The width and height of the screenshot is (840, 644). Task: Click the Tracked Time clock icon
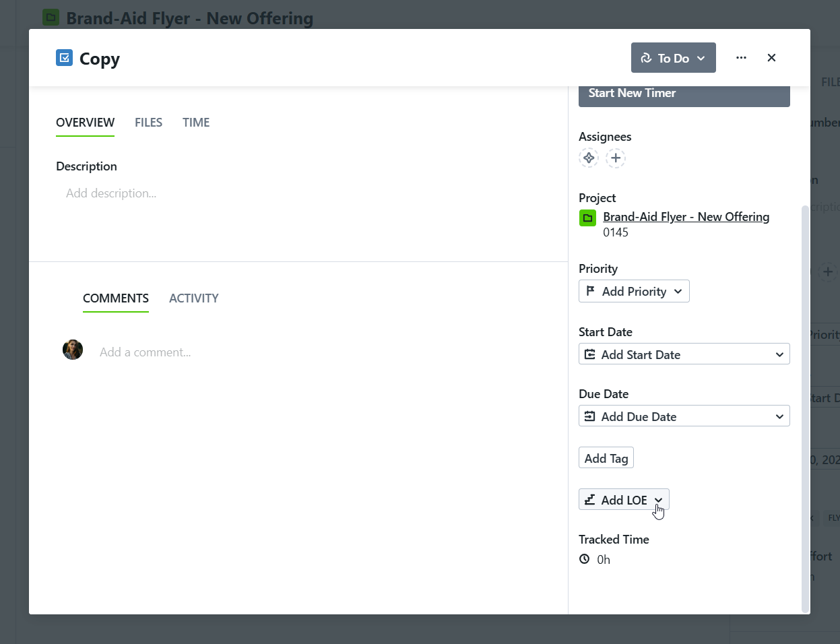585,559
